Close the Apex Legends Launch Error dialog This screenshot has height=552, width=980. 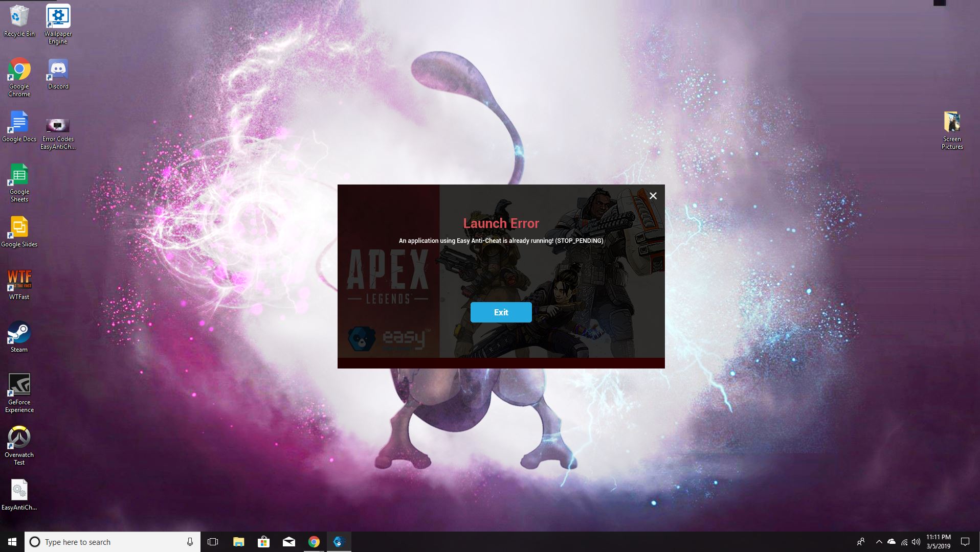click(x=653, y=196)
